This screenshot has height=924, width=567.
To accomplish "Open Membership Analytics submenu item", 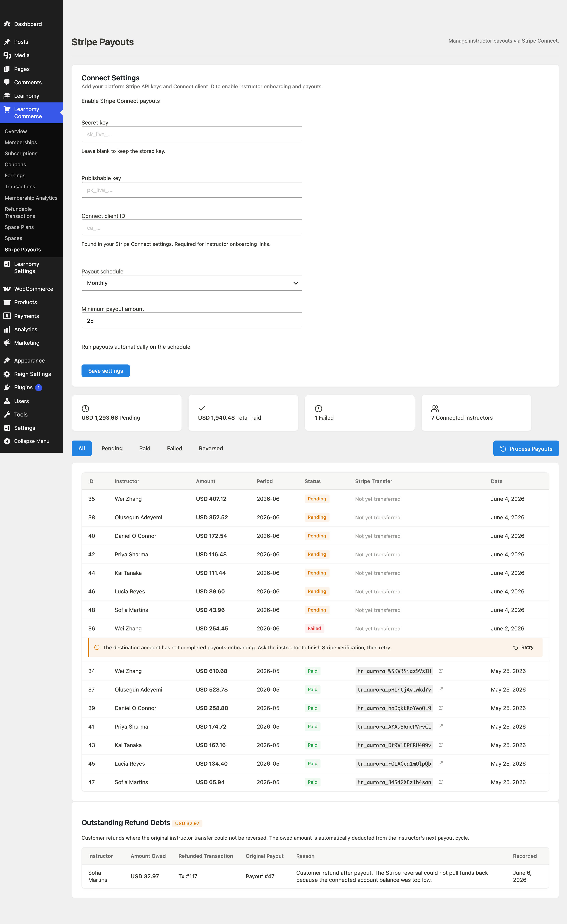I will coord(31,198).
